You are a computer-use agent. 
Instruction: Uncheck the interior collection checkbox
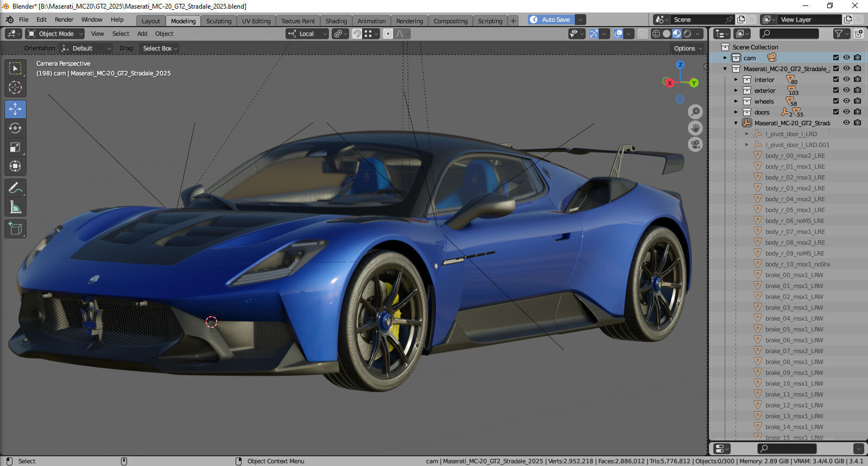point(836,79)
